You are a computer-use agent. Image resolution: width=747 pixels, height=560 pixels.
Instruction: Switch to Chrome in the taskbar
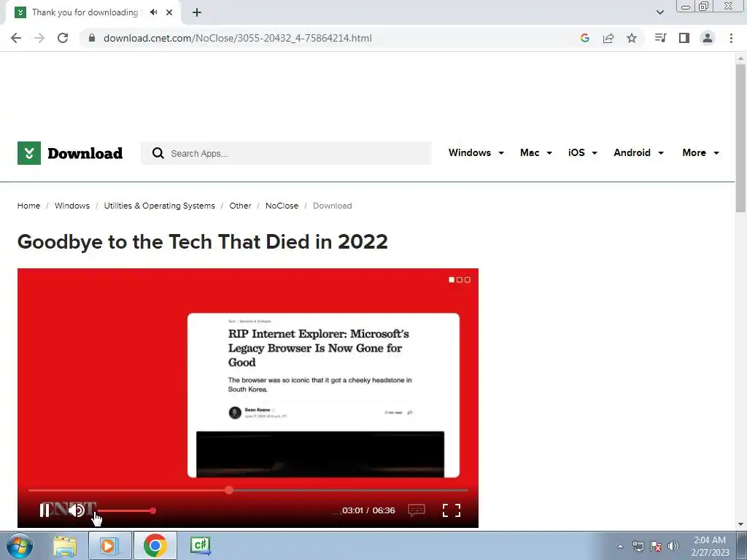click(x=155, y=545)
